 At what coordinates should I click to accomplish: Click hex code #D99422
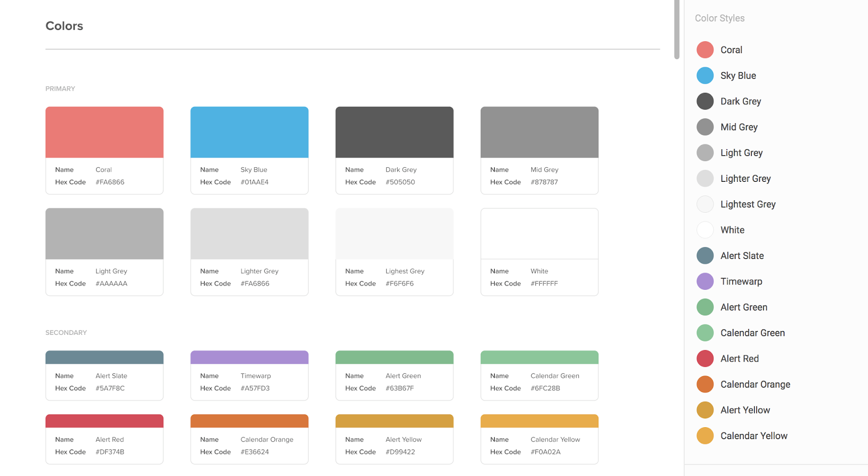point(400,452)
